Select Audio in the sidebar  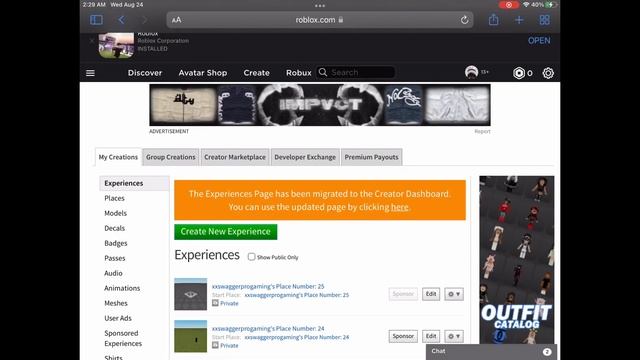pos(113,273)
